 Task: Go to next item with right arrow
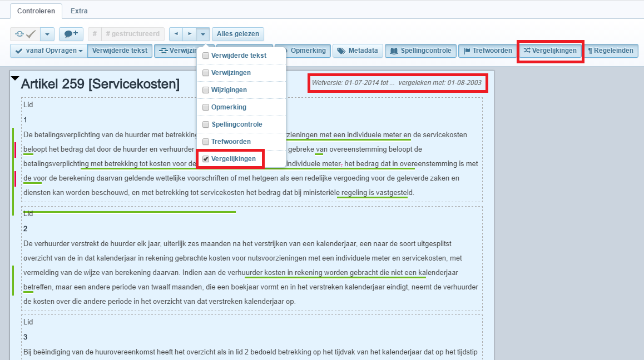190,34
